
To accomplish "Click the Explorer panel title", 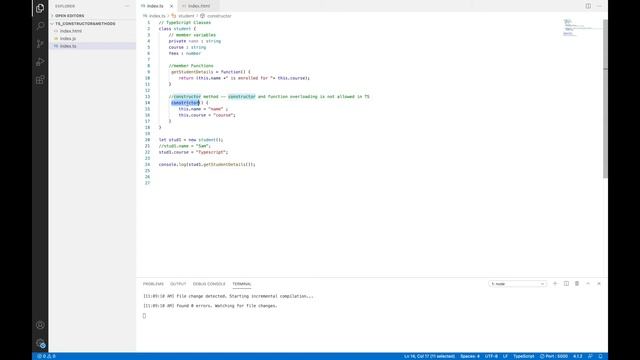I will pyautogui.click(x=65, y=6).
